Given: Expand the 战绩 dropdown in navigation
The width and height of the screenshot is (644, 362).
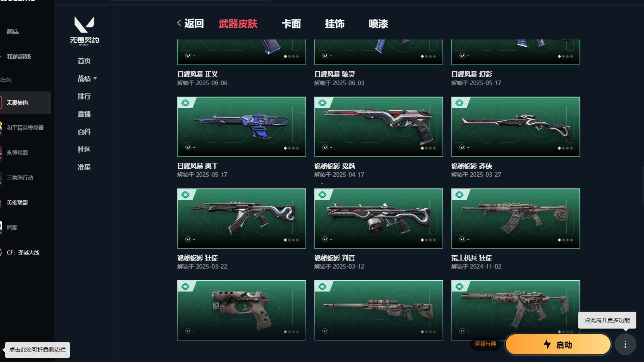Looking at the screenshot, I should (95, 79).
